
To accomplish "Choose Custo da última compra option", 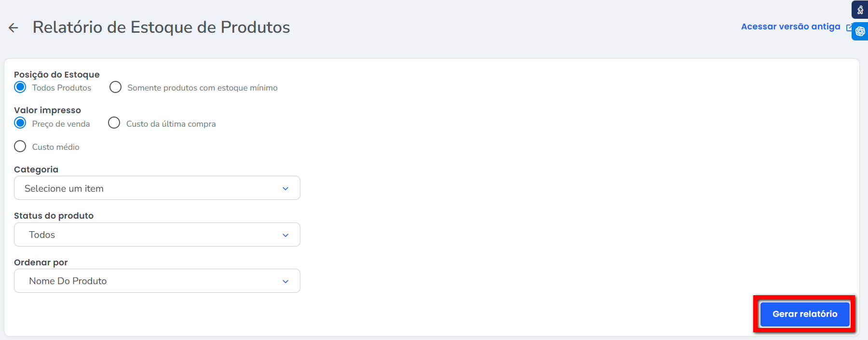I will click(114, 123).
